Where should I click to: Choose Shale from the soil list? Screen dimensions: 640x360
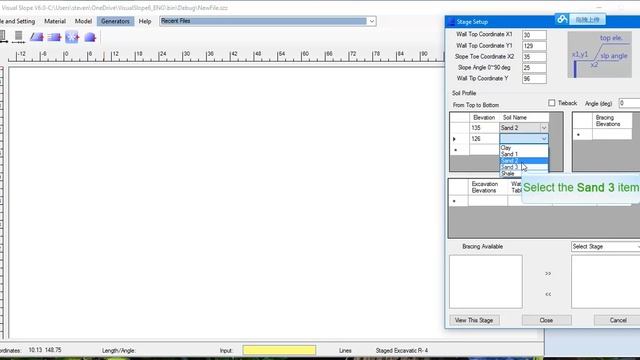coord(524,173)
